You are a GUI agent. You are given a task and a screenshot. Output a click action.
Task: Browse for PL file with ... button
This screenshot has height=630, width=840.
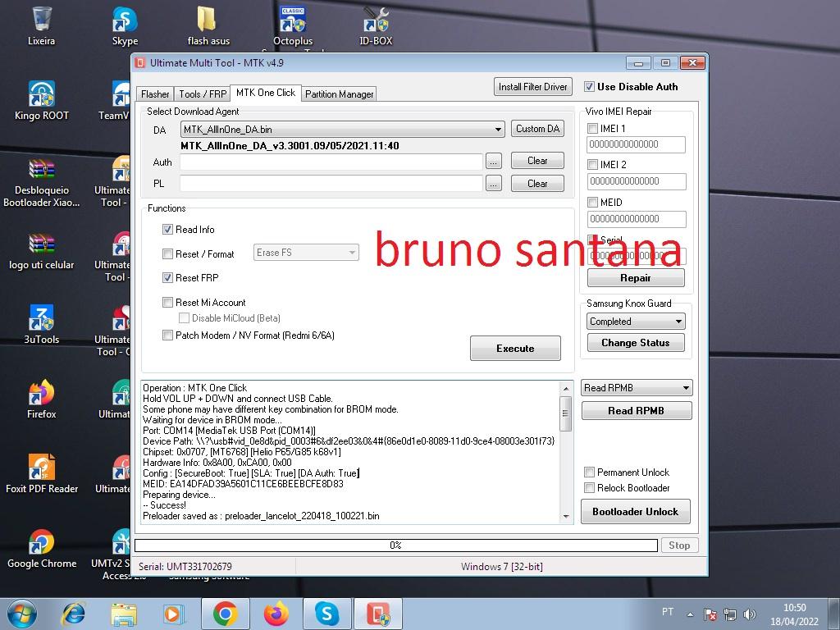coord(493,184)
